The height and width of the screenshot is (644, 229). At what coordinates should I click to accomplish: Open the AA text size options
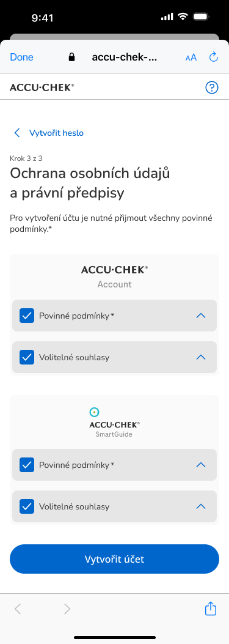(191, 57)
